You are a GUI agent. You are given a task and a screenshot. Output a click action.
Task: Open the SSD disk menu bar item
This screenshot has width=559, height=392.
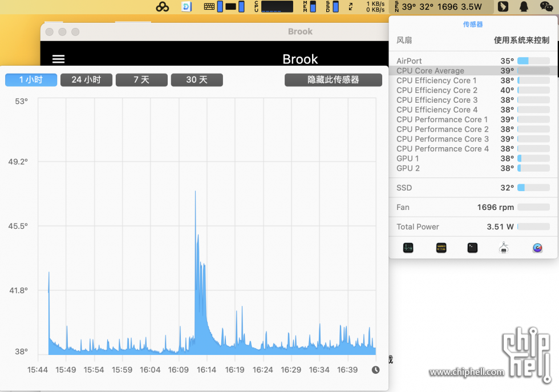click(x=332, y=6)
